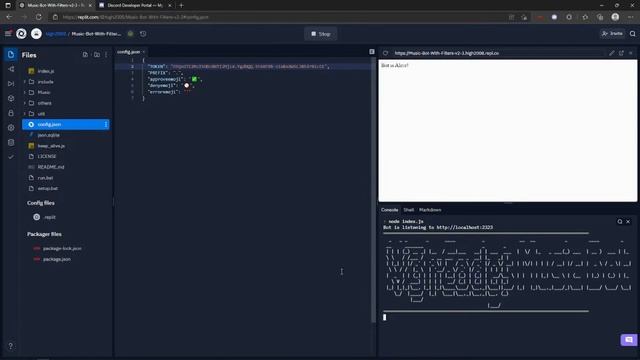The image size is (640, 360).
Task: Select the config.json editor tab
Action: point(129,52)
